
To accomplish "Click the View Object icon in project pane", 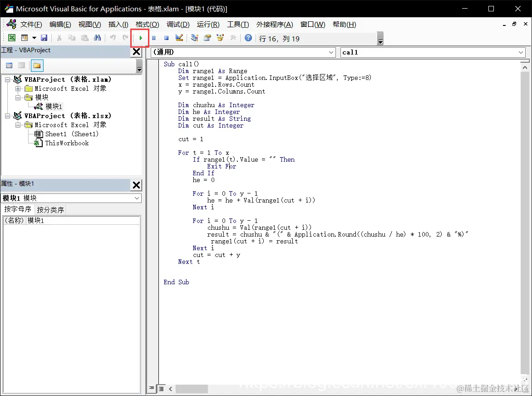I will 21,65.
